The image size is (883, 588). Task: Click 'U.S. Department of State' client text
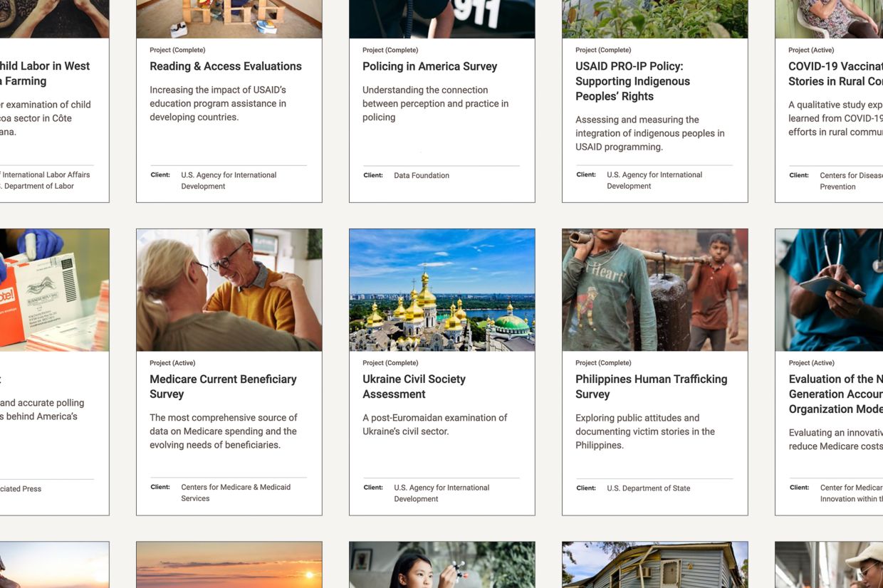click(x=649, y=488)
